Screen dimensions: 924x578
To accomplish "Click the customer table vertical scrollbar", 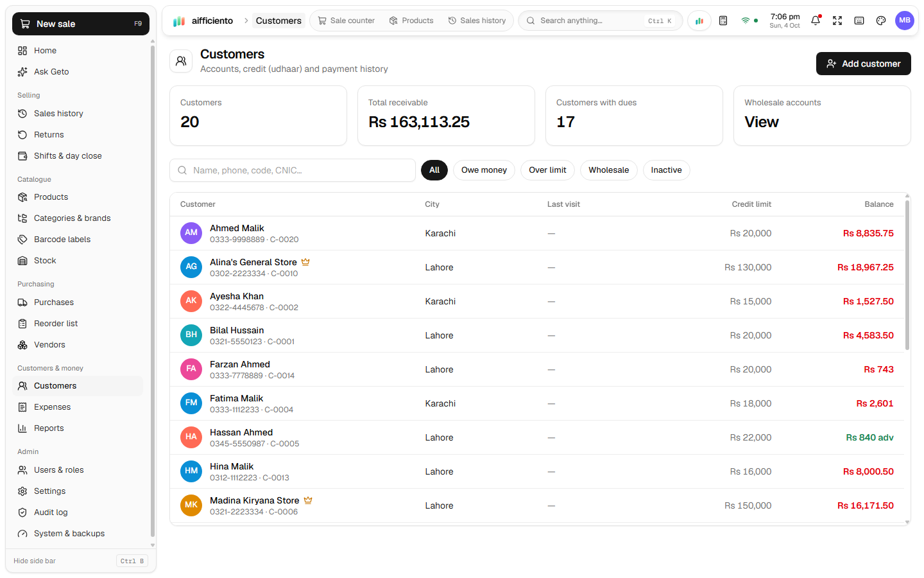I will click(x=907, y=276).
